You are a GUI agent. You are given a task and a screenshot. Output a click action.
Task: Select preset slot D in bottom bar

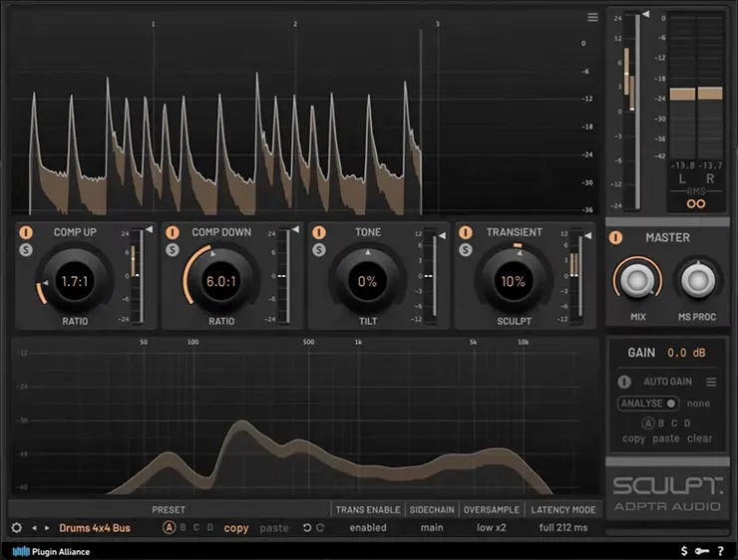[x=209, y=527]
